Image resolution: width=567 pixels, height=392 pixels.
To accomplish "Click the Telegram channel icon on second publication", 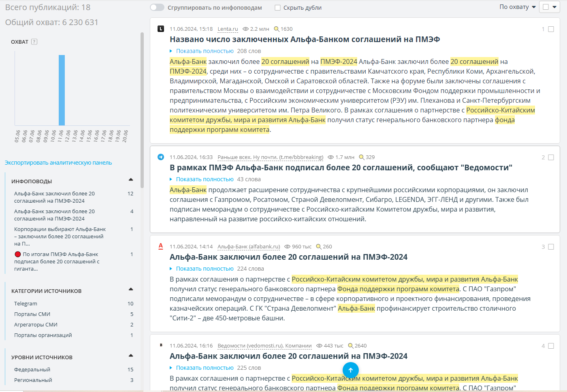I will [x=161, y=157].
